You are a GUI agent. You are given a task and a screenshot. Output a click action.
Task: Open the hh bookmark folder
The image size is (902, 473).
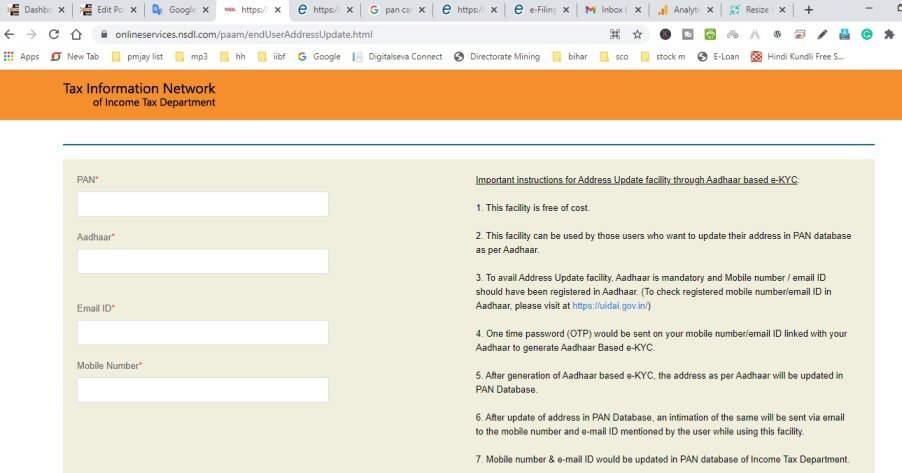[232, 56]
